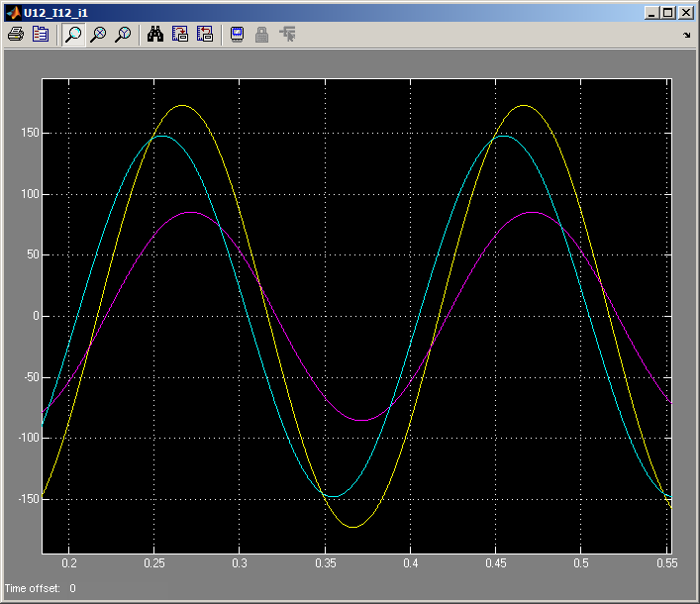Toggle the Zoom magnifier tool
Image resolution: width=700 pixels, height=604 pixels.
click(x=73, y=35)
